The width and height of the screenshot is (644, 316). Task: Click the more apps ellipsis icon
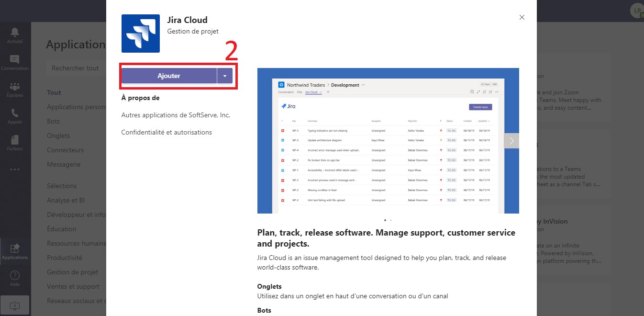click(15, 169)
